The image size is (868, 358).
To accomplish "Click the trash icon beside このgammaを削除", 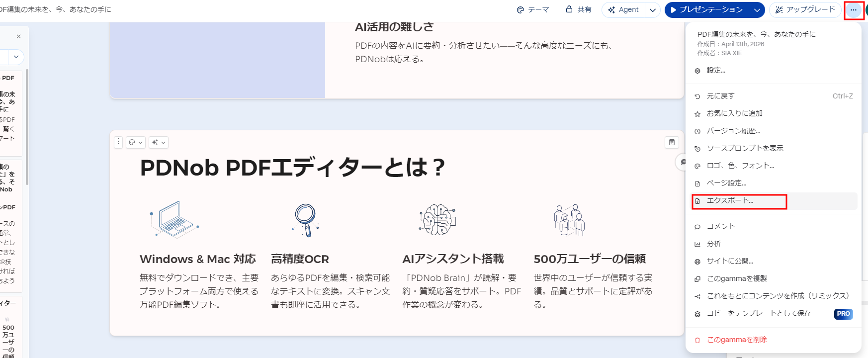I will pos(697,340).
